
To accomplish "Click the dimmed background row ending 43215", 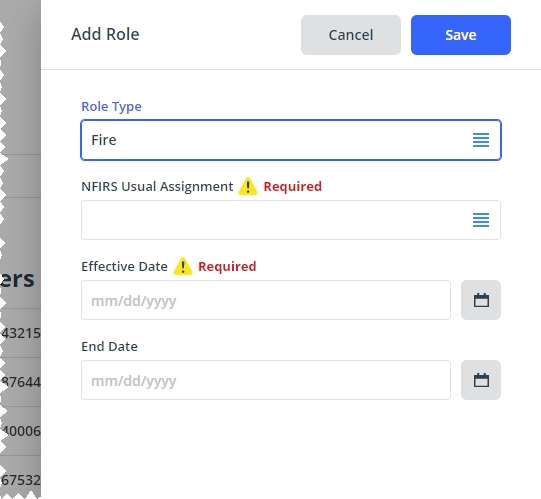I will (20, 333).
